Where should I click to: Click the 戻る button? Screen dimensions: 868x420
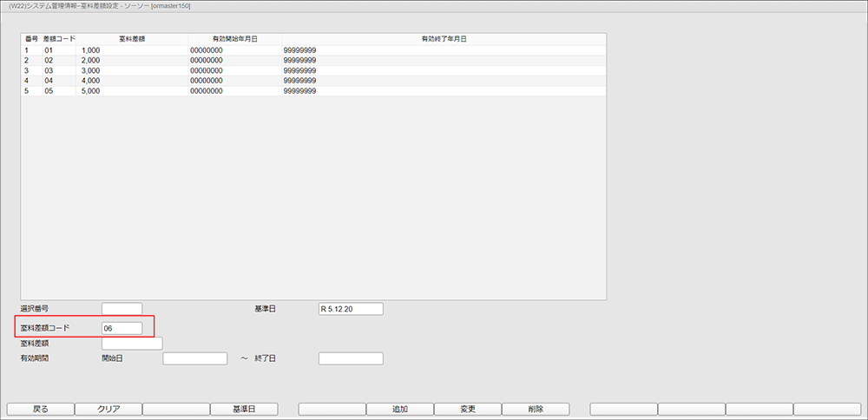point(41,409)
